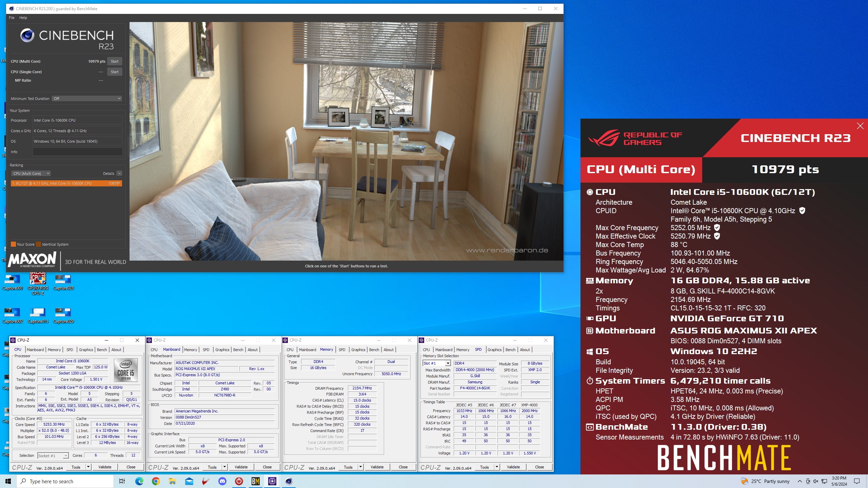Click the taskbar search box
The width and height of the screenshot is (868, 488).
point(65,481)
